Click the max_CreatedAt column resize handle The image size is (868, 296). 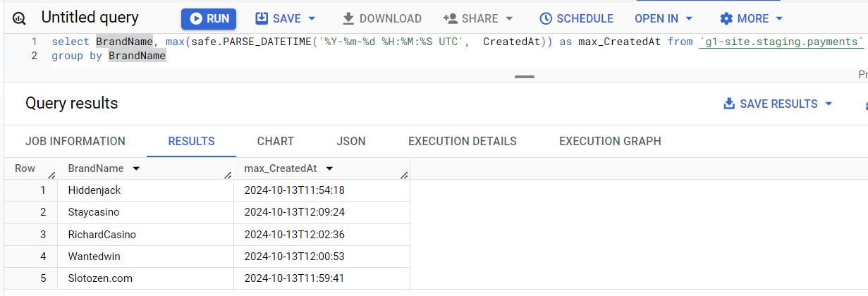[x=404, y=175]
